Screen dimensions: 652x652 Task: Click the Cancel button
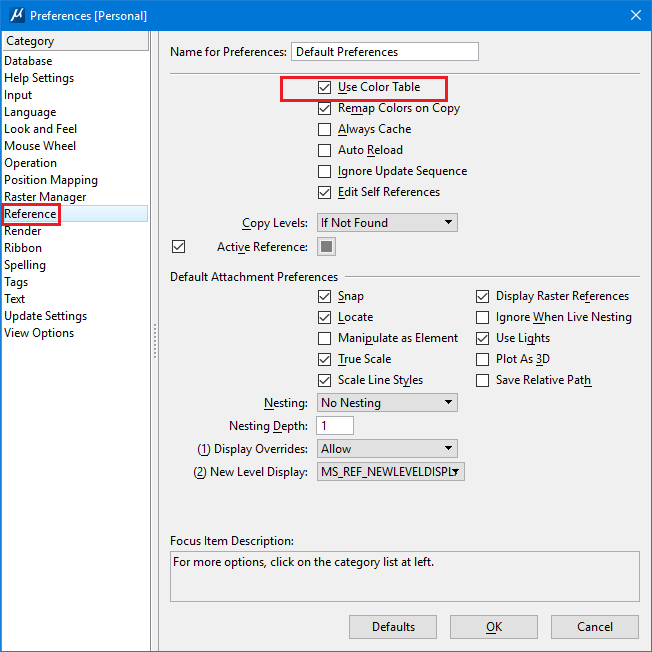595,627
